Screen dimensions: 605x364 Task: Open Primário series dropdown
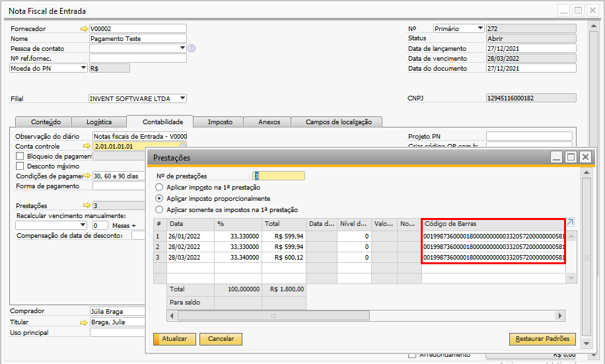(x=480, y=28)
